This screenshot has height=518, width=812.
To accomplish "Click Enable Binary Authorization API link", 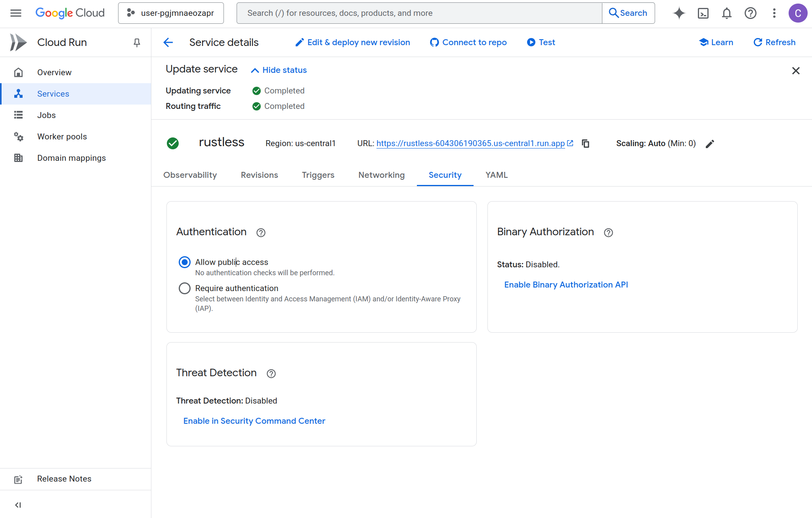I will [566, 285].
